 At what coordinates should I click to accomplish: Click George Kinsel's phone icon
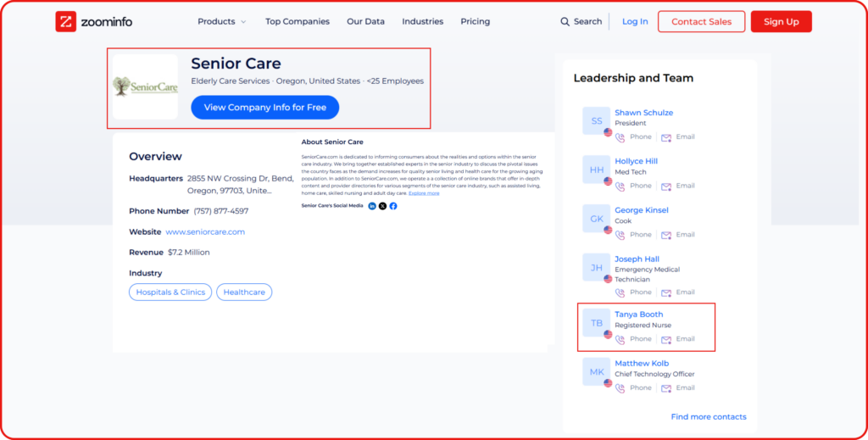(620, 235)
